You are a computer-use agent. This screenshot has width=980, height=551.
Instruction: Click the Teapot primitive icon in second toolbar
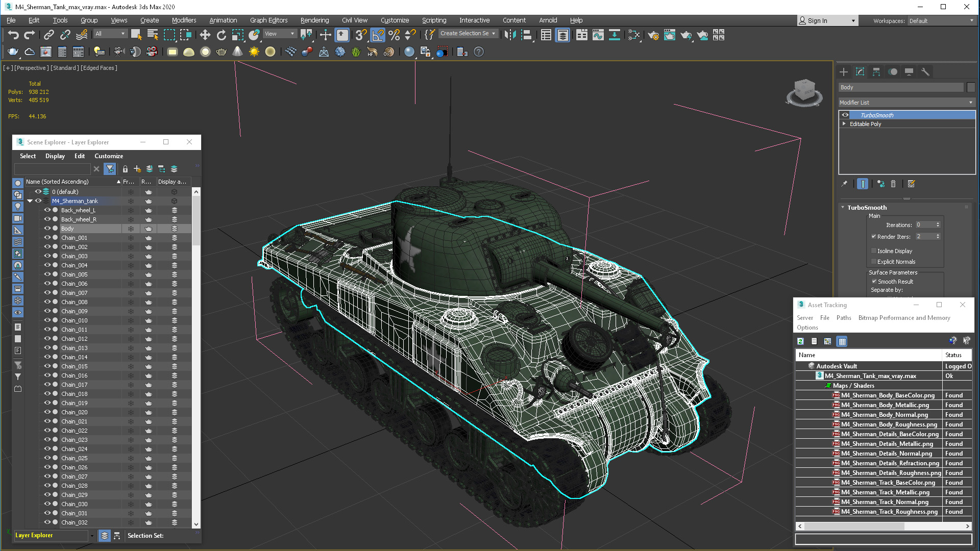(x=221, y=52)
